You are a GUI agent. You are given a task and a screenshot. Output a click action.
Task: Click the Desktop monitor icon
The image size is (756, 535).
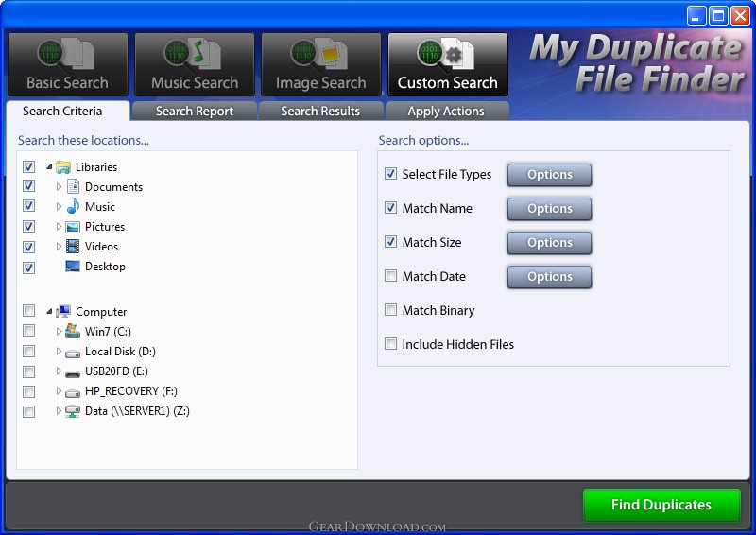click(x=73, y=267)
